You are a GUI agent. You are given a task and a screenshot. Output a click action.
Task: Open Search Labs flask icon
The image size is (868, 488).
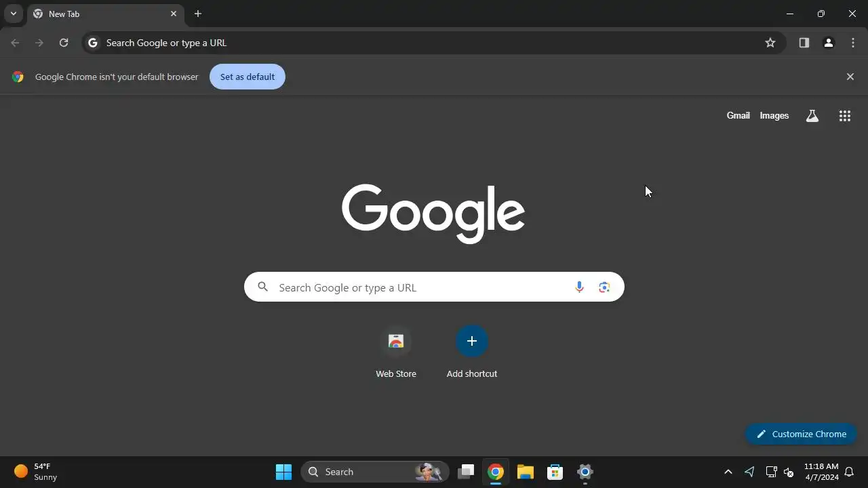[x=812, y=116]
